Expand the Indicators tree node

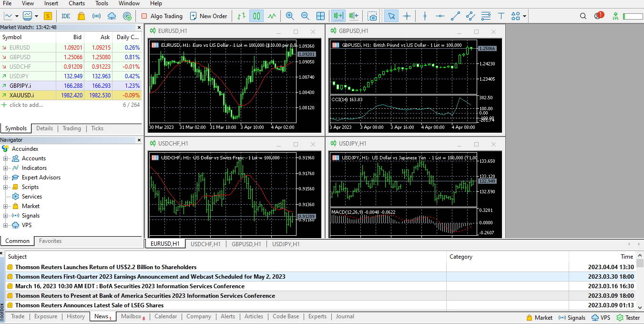pos(6,168)
